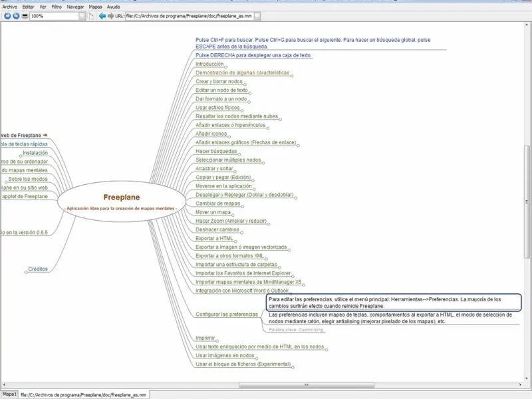Select the Usar el bloque de ficheros (Experimental) node
This screenshot has height=399, width=532.
243,364
